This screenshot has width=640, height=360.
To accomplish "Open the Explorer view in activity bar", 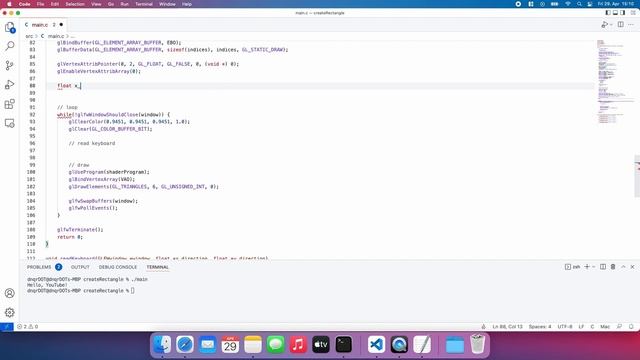I will 10,27.
